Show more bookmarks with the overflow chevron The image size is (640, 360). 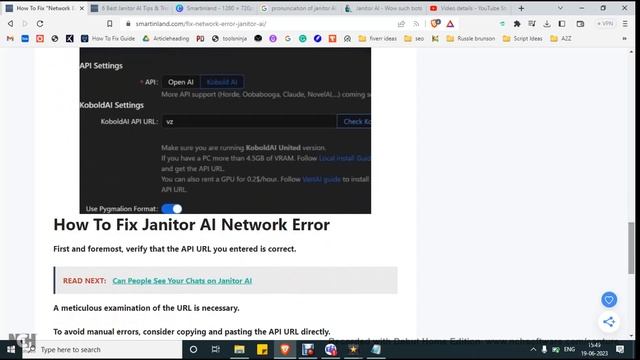(624, 38)
